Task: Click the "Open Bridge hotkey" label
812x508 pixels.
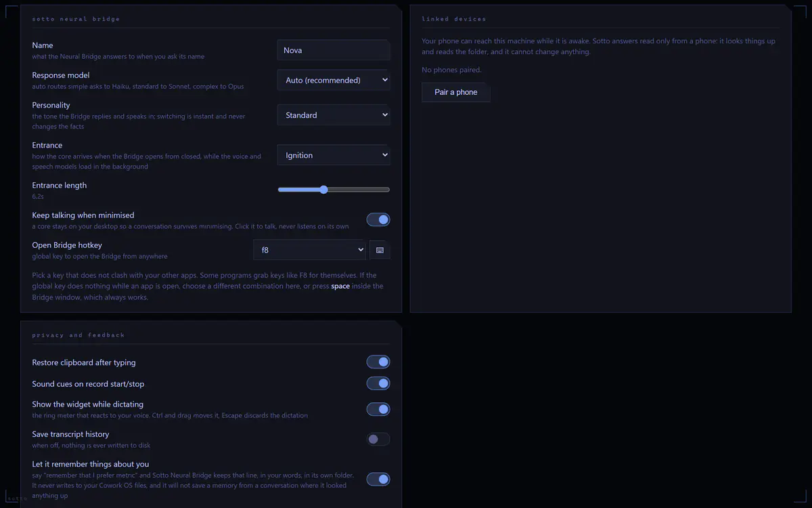Action: click(67, 245)
